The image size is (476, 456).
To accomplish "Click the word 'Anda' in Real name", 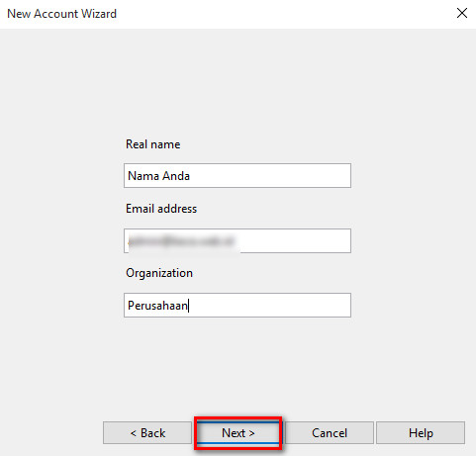I will tap(176, 176).
